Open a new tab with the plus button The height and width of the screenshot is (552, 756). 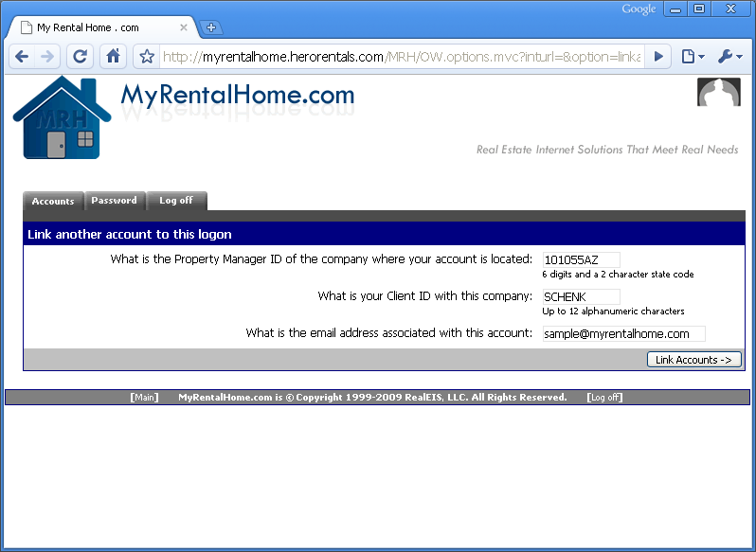[211, 27]
